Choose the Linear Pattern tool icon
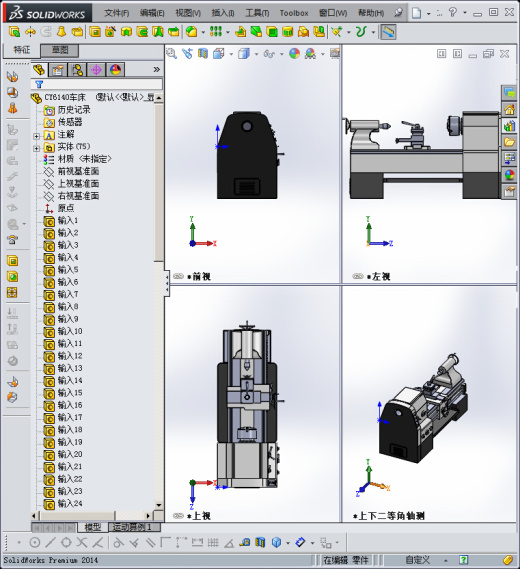The image size is (520, 569). (216, 32)
